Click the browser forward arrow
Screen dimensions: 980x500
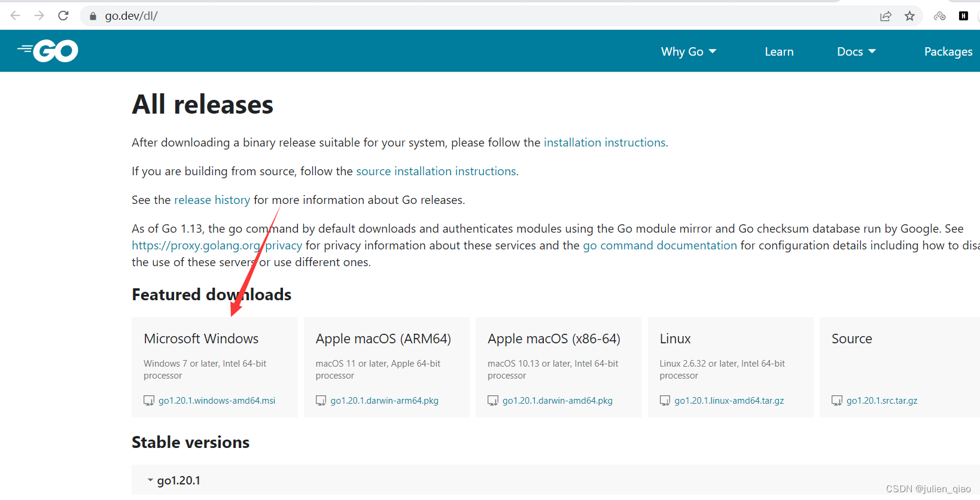[x=39, y=16]
